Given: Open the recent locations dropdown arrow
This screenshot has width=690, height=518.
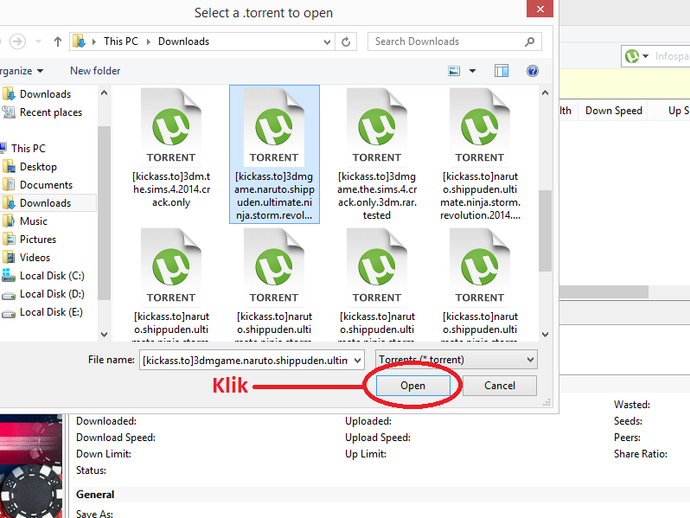Looking at the screenshot, I should click(38, 42).
